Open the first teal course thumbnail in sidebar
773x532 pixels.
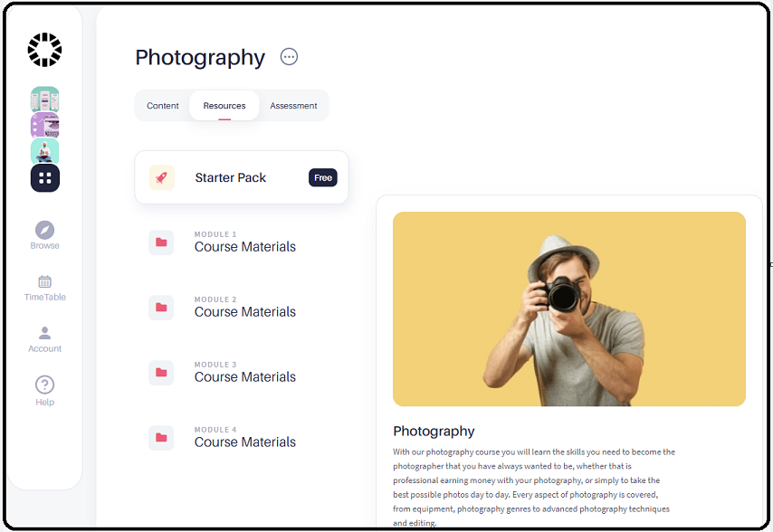45,99
